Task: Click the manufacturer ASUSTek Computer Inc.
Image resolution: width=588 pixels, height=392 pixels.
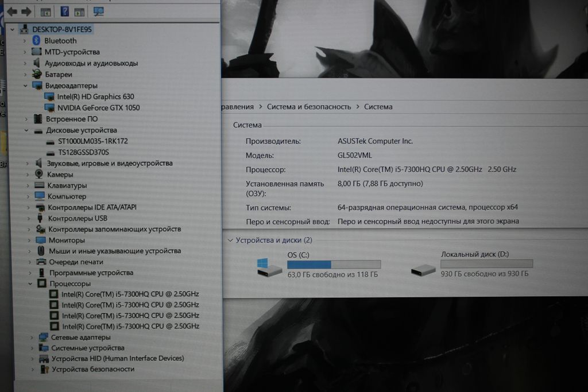Action: (x=375, y=141)
